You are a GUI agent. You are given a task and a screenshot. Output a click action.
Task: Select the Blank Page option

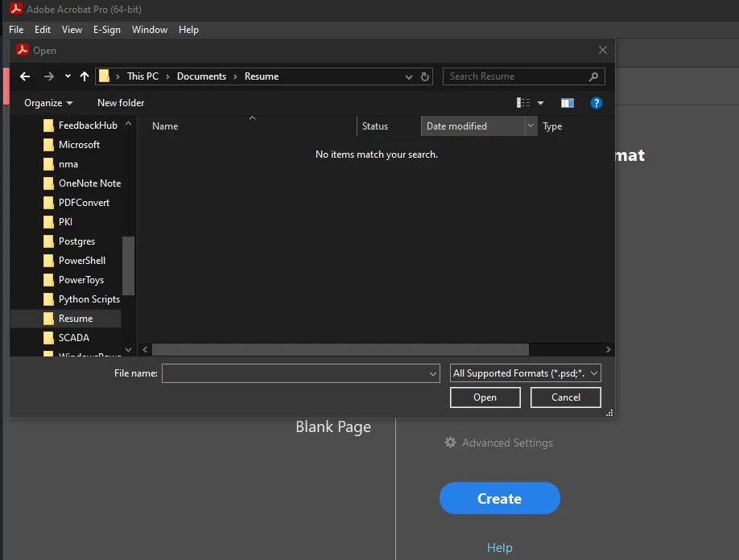(333, 426)
